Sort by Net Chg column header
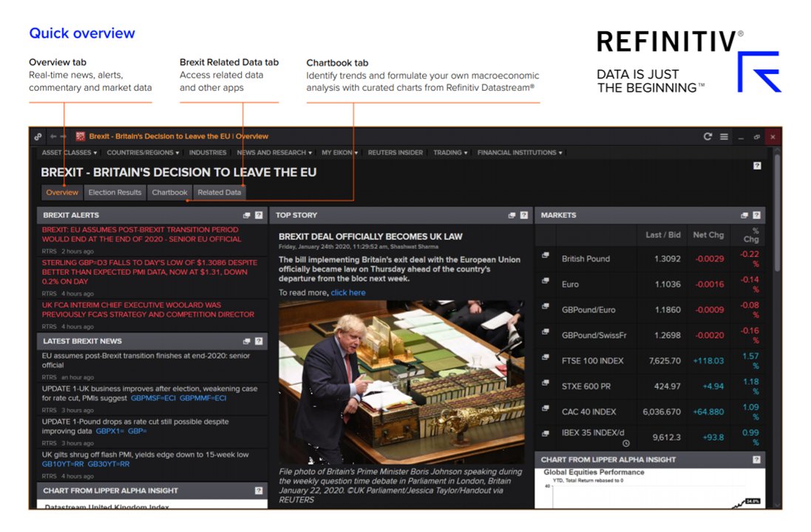Viewport: 811px width, 532px height. [708, 235]
